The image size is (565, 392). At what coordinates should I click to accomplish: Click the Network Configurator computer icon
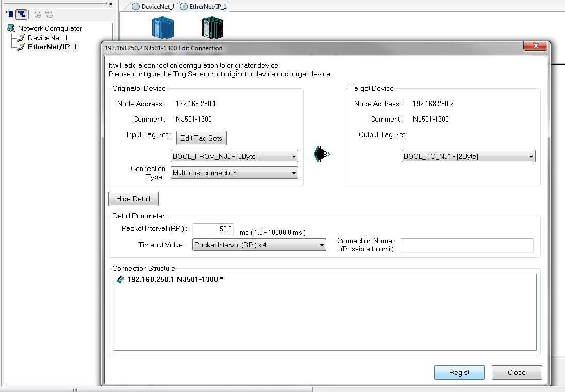11,28
